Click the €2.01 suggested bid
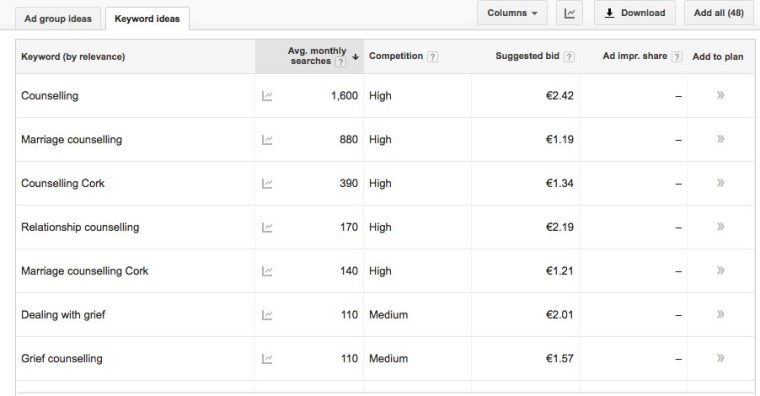 tap(559, 315)
